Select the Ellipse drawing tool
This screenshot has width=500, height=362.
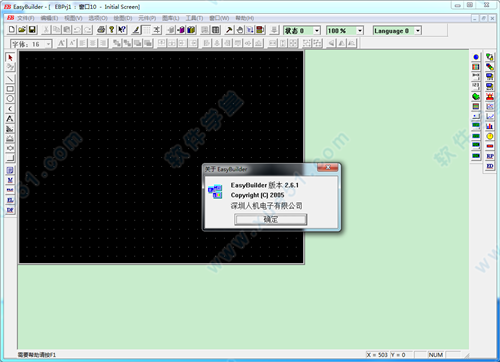coord(10,99)
